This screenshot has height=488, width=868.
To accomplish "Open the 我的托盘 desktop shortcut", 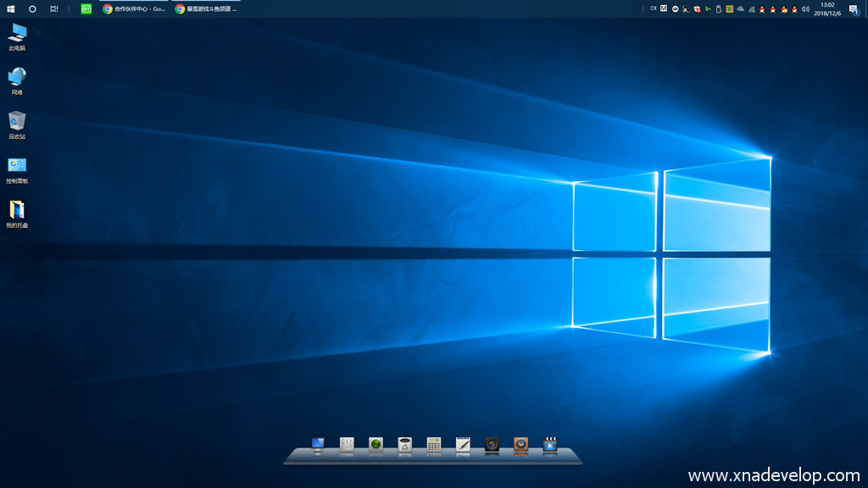I will click(17, 210).
